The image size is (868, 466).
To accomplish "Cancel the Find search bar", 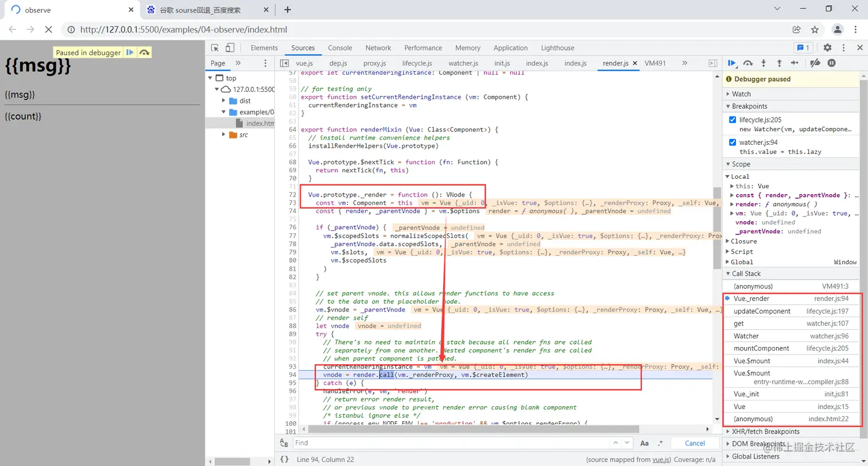I will [695, 443].
